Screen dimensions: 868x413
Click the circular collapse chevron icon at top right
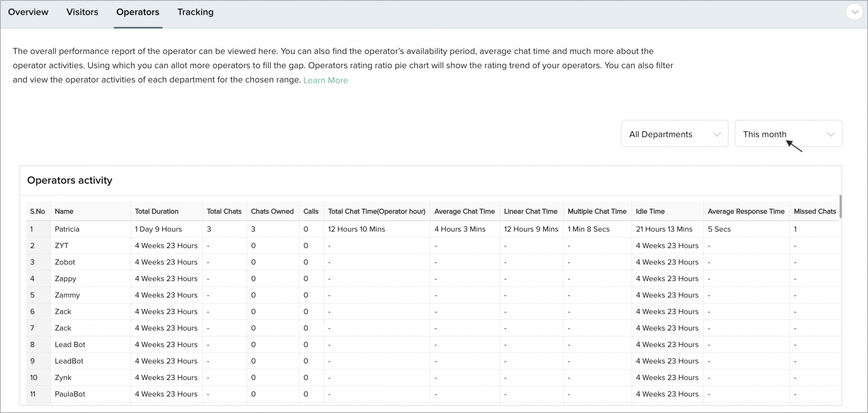click(854, 12)
